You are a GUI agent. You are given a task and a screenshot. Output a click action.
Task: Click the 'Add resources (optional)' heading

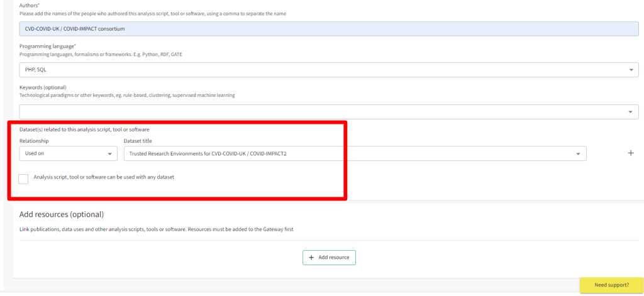coord(62,214)
